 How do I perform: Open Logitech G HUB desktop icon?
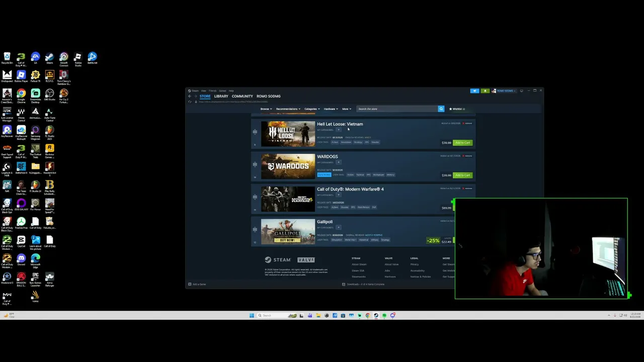7,169
